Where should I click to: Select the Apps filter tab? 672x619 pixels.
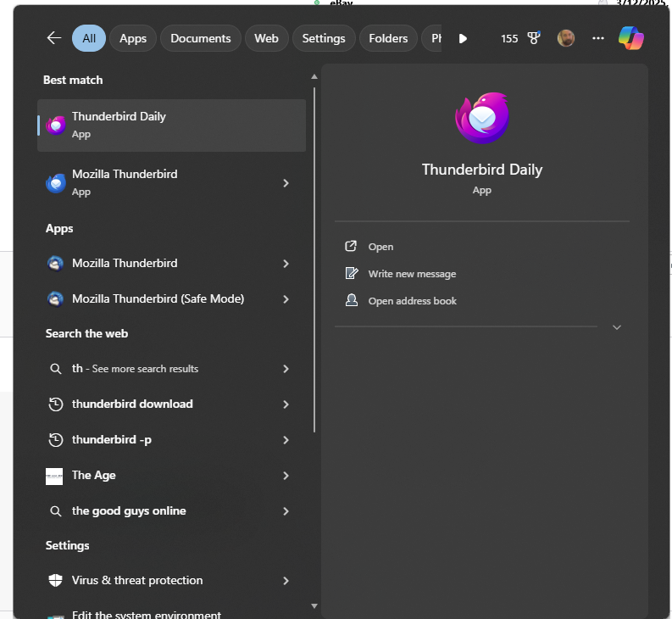pyautogui.click(x=133, y=38)
